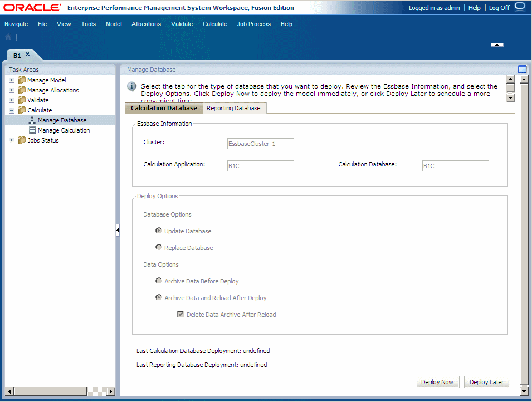This screenshot has width=532, height=402.
Task: Click Task Areas scrollbar left arrow
Action: (10, 391)
